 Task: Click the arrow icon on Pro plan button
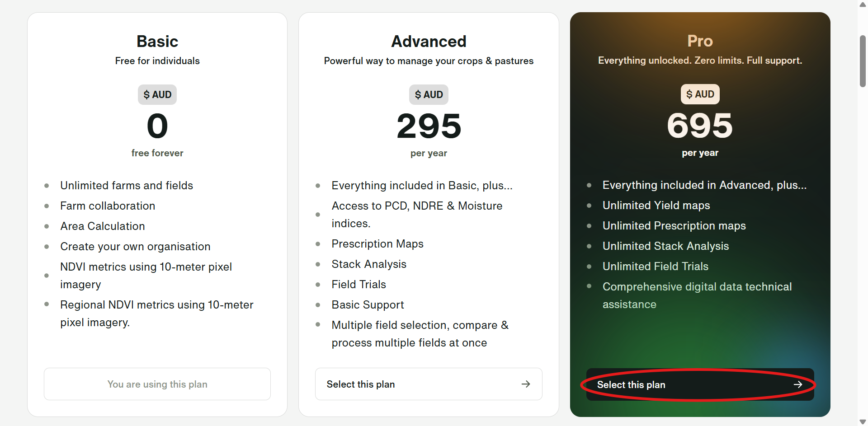point(798,384)
